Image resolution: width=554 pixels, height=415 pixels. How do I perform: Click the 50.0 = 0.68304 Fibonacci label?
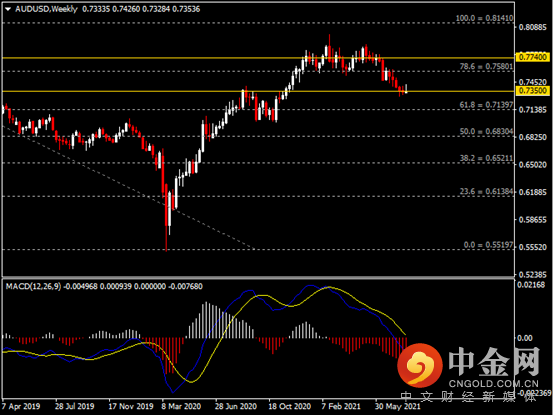click(x=486, y=131)
